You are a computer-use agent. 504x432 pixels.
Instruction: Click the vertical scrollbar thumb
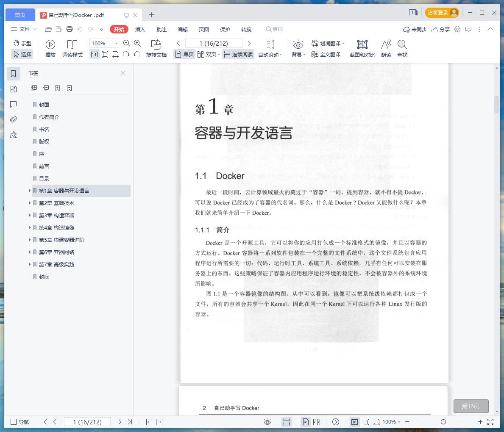tap(497, 104)
